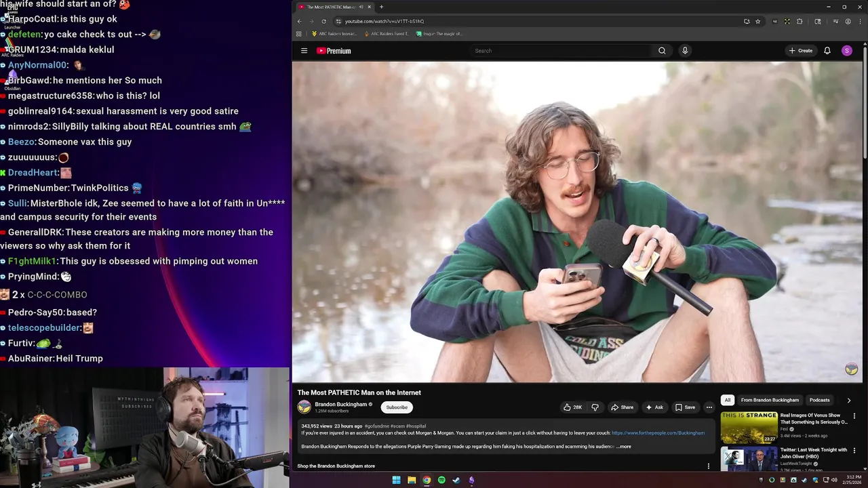Select the All chip filter
868x488 pixels.
[728, 400]
